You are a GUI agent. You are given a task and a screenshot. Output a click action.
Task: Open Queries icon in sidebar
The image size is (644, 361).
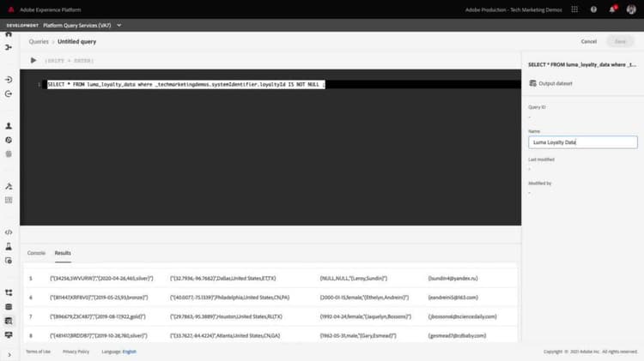pyautogui.click(x=9, y=321)
